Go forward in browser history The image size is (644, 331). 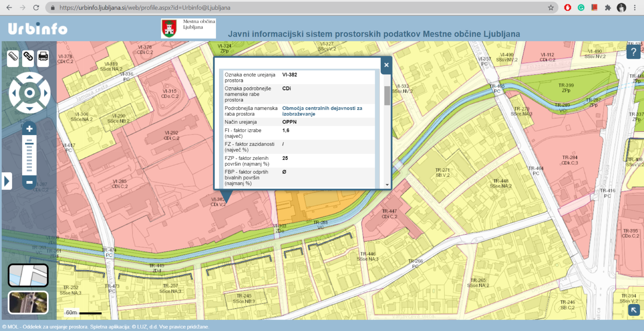(23, 8)
